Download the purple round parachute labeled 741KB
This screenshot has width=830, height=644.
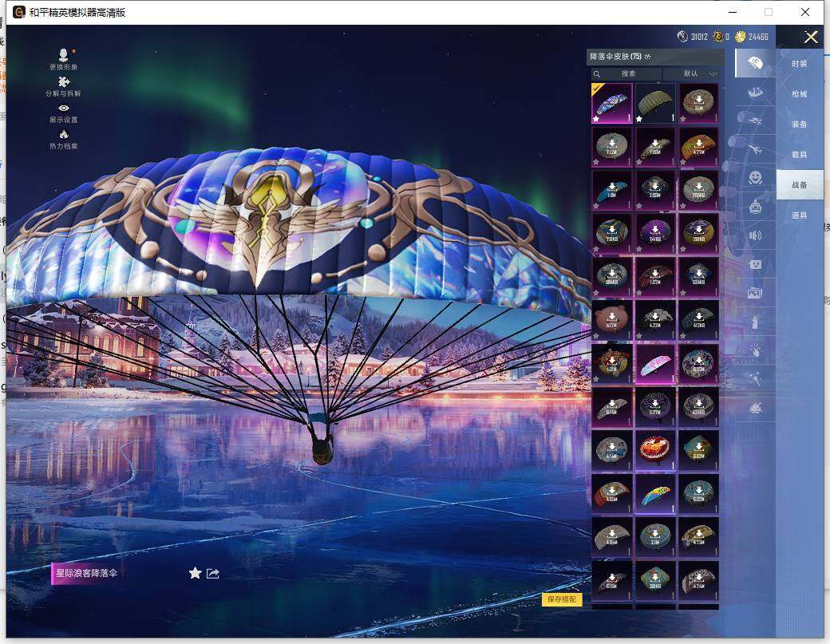(x=654, y=233)
